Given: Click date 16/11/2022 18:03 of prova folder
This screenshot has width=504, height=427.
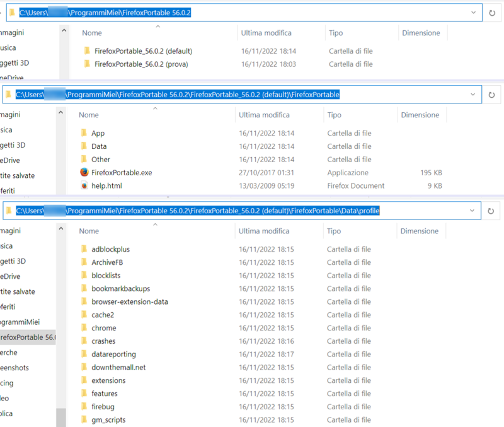Looking at the screenshot, I should click(268, 64).
